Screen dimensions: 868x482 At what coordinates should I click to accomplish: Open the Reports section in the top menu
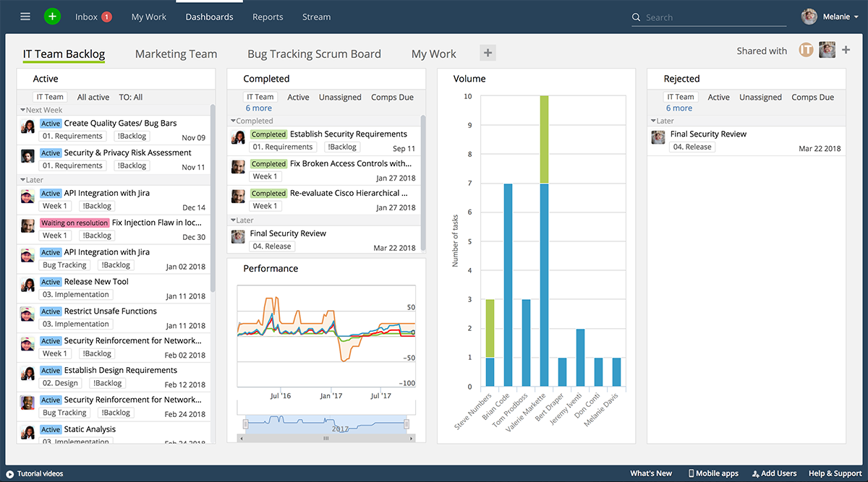coord(268,17)
